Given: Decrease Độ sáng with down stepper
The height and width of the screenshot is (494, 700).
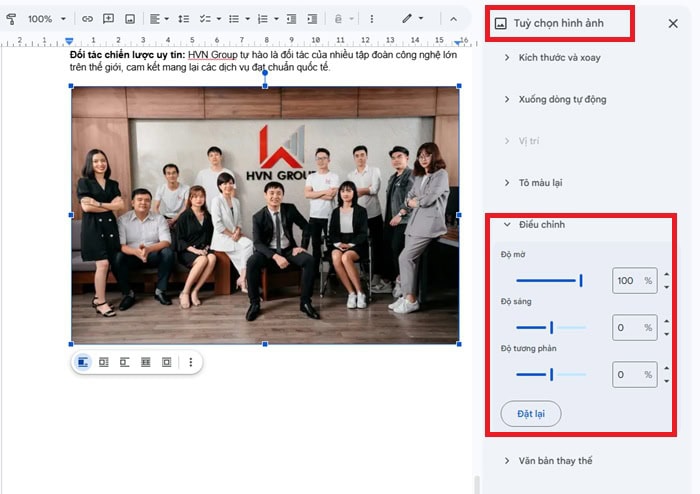Looking at the screenshot, I should click(x=667, y=334).
